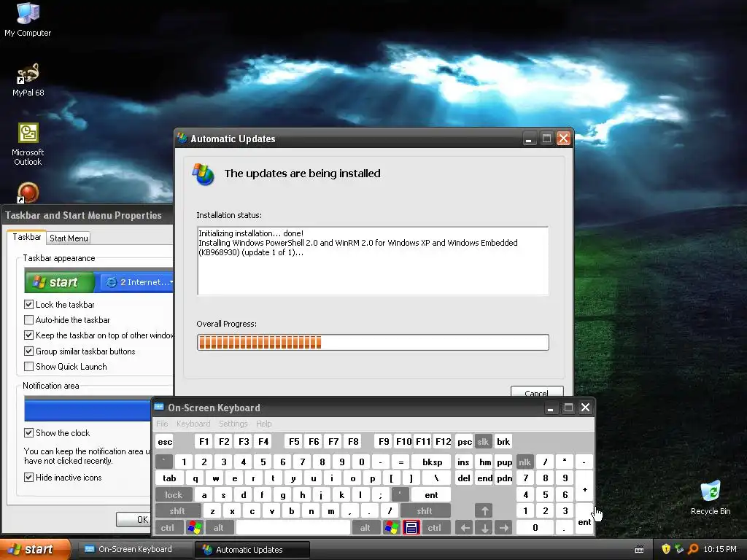Switch to the Taskbar tab
The image size is (747, 560).
pyautogui.click(x=27, y=237)
